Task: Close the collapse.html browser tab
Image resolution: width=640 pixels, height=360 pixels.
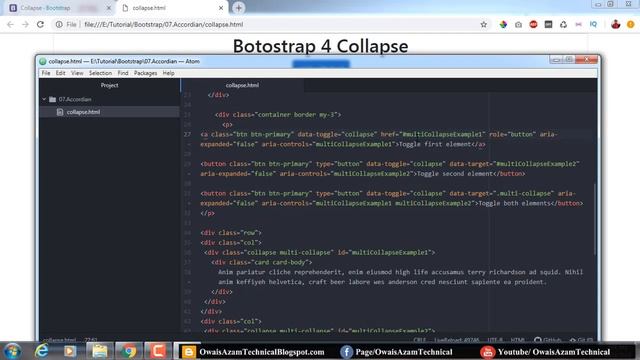Action: click(221, 8)
